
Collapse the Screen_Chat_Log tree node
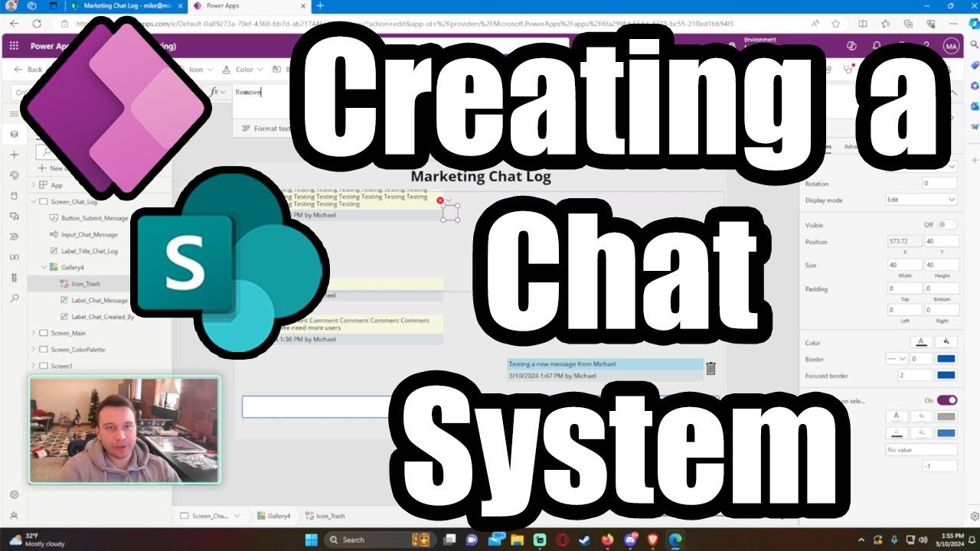coord(33,202)
